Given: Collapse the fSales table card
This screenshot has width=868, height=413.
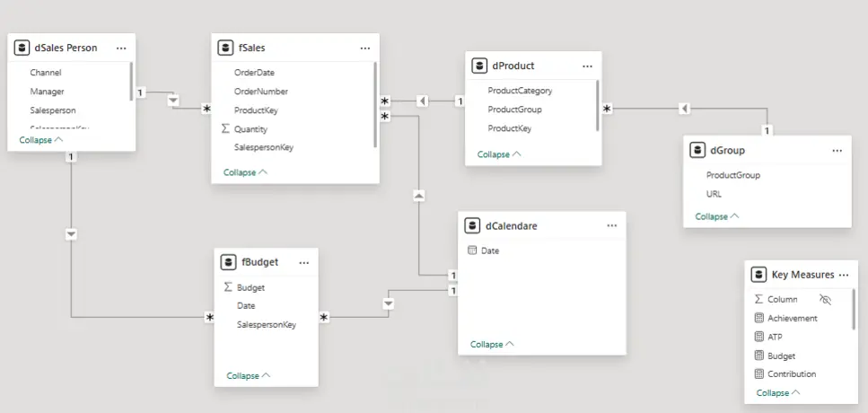Looking at the screenshot, I should [x=245, y=171].
